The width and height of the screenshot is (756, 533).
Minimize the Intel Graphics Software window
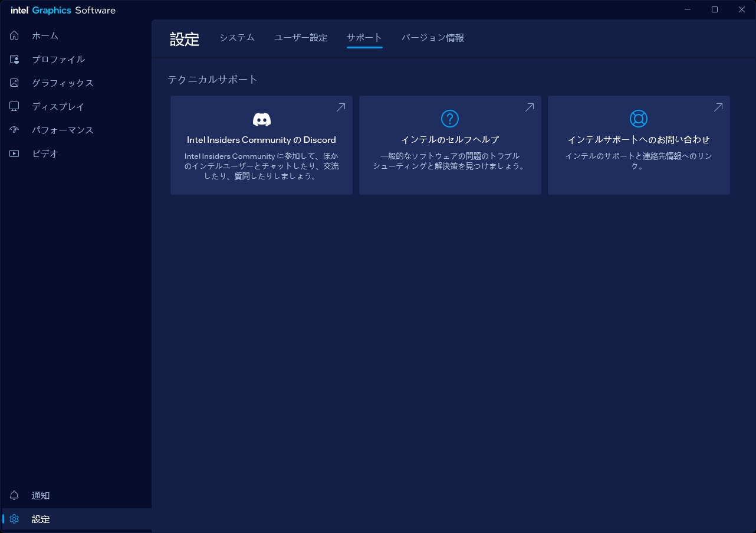pyautogui.click(x=688, y=9)
